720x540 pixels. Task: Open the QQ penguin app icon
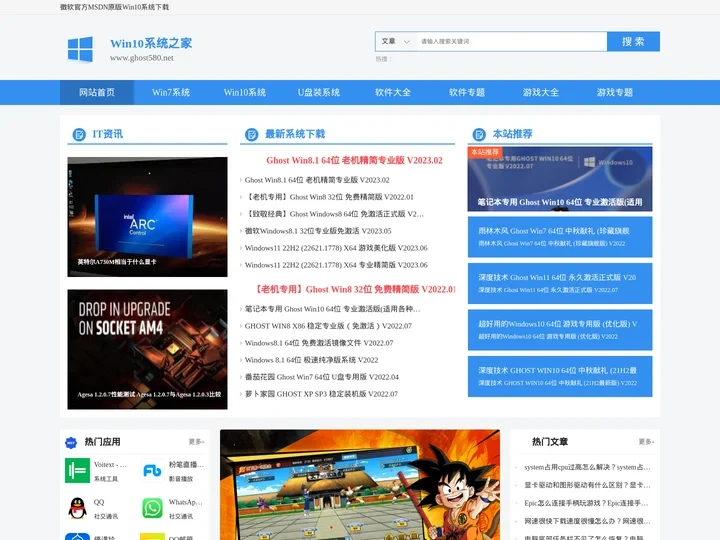pyautogui.click(x=77, y=508)
